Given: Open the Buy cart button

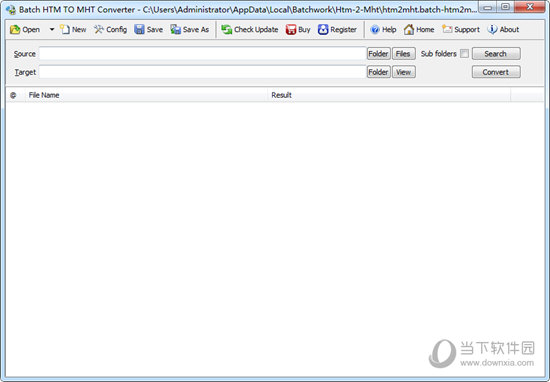Looking at the screenshot, I should (x=298, y=30).
